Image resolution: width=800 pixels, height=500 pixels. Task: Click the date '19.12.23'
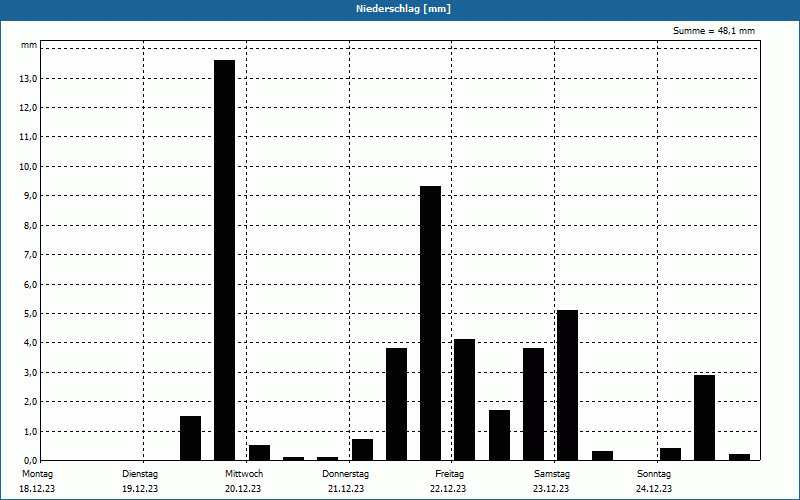140,489
